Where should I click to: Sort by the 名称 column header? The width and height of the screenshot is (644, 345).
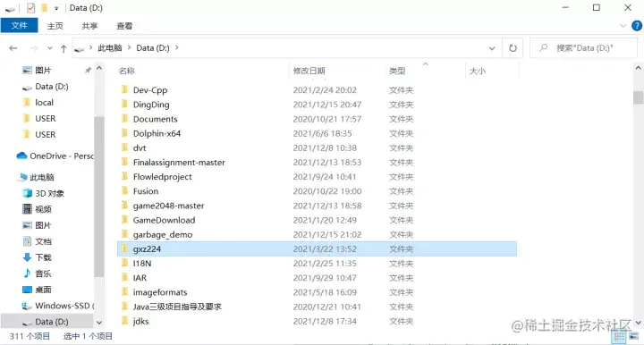(127, 71)
